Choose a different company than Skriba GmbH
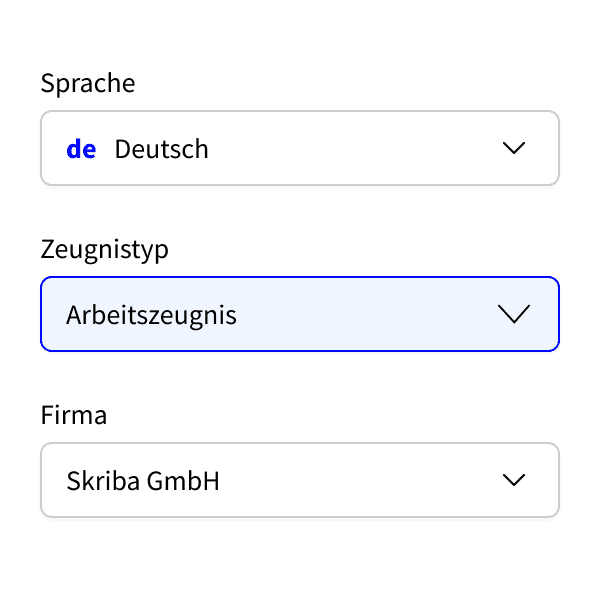The image size is (600, 600). [x=300, y=480]
